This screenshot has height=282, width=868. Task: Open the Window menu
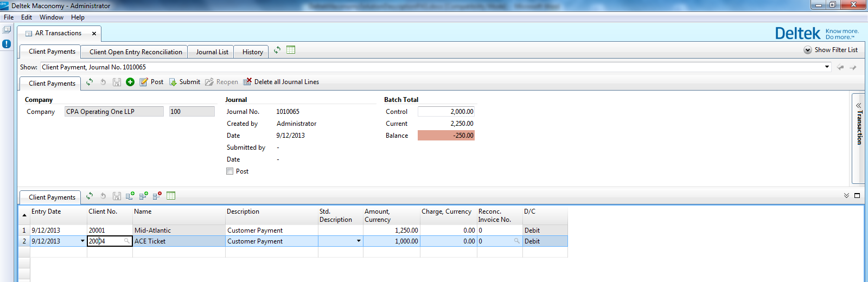pos(51,17)
